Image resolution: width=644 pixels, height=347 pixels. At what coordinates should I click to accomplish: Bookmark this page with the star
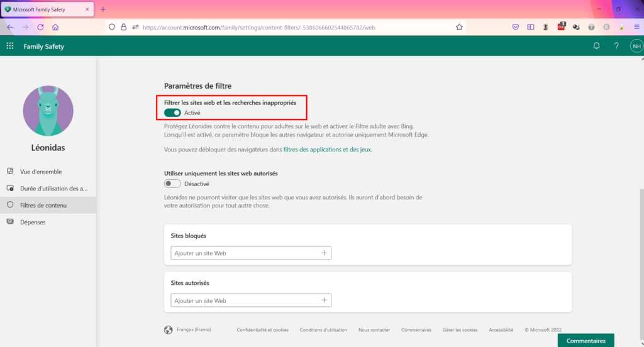click(459, 27)
